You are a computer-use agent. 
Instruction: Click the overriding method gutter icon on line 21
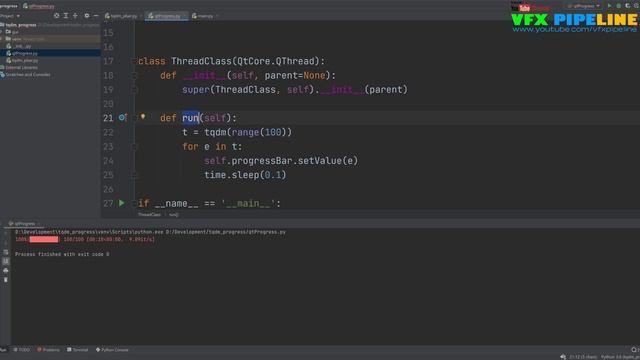pos(122,118)
